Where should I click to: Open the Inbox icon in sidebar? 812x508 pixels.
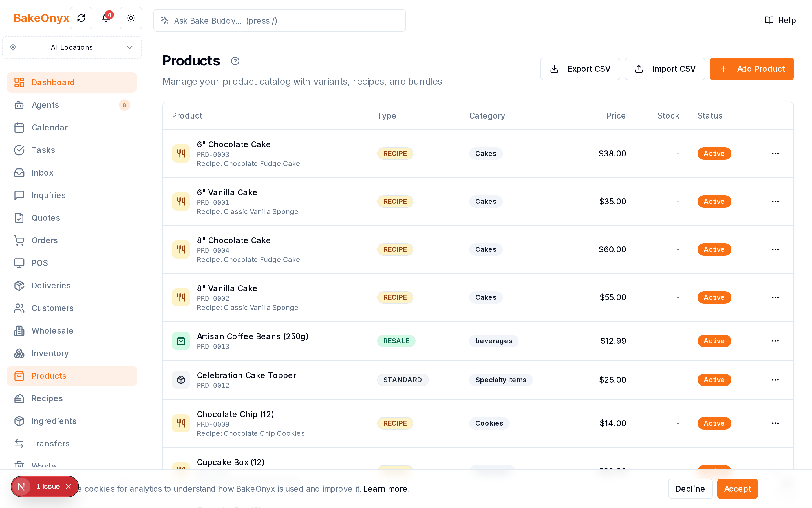19,173
